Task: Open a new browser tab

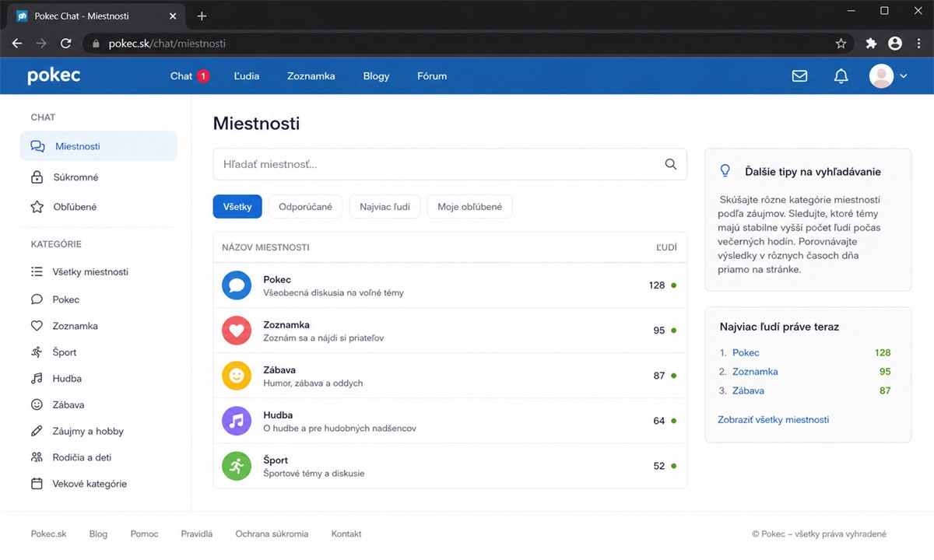Action: coord(202,16)
